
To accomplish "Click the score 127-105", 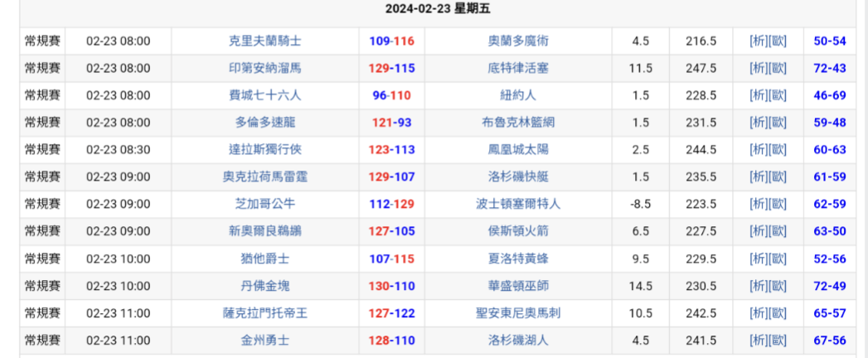I will pyautogui.click(x=392, y=230).
